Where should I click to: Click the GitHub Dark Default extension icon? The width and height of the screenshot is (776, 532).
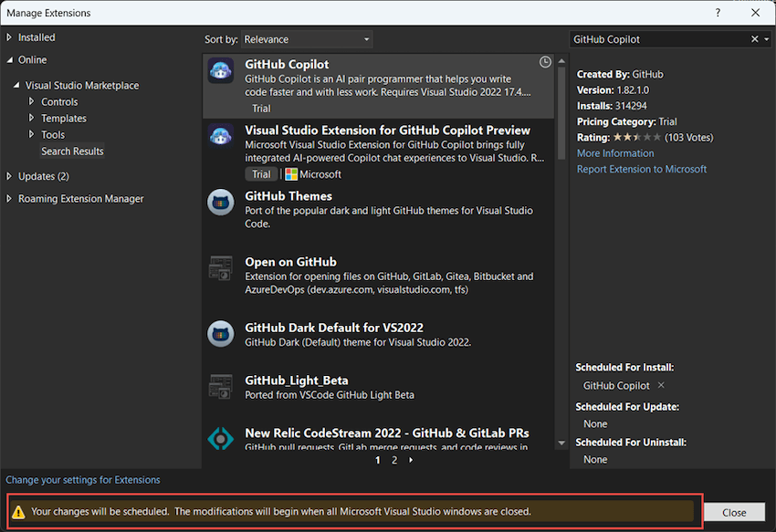click(x=221, y=334)
